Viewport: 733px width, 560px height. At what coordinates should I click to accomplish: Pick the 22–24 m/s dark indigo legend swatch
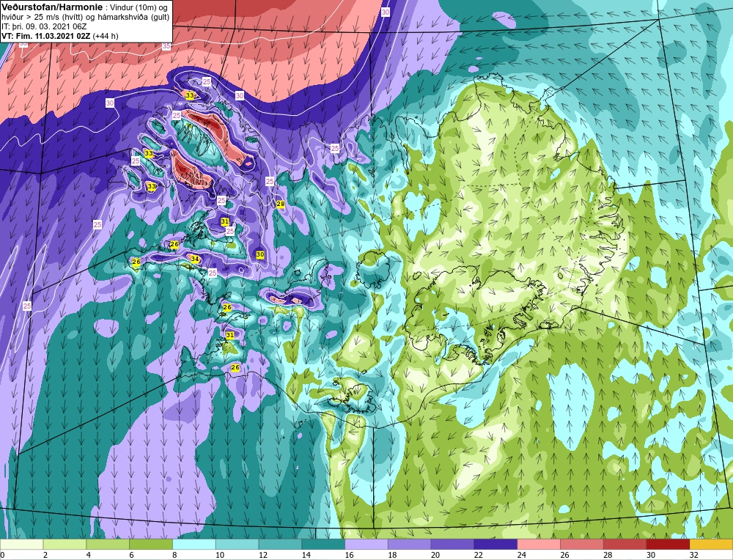tap(496, 544)
